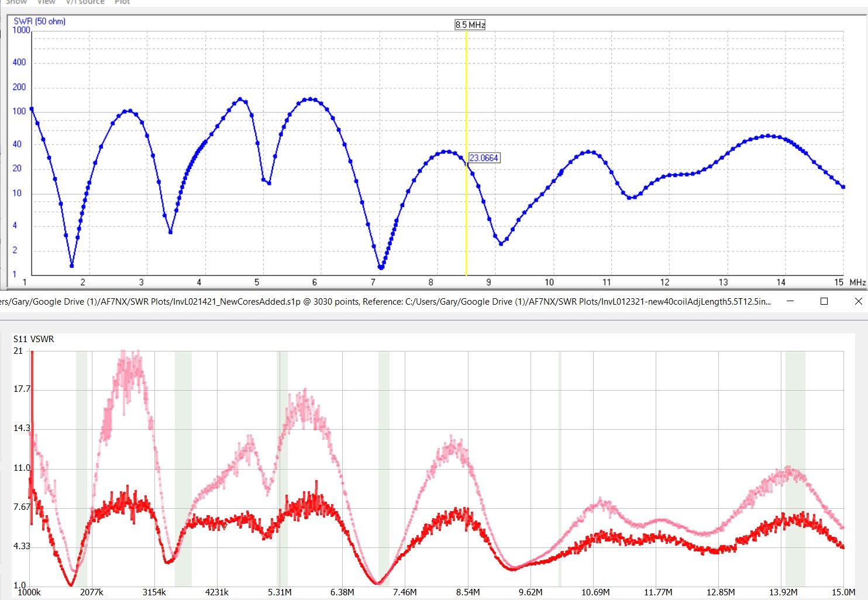Open the Plot menu
This screenshot has height=600, width=868.
point(122,2)
